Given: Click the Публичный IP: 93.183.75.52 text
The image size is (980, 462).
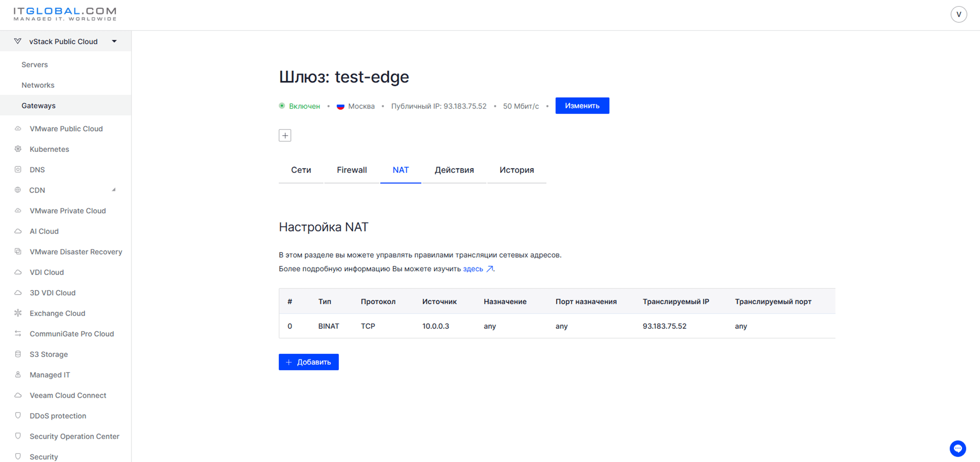Looking at the screenshot, I should (x=439, y=106).
